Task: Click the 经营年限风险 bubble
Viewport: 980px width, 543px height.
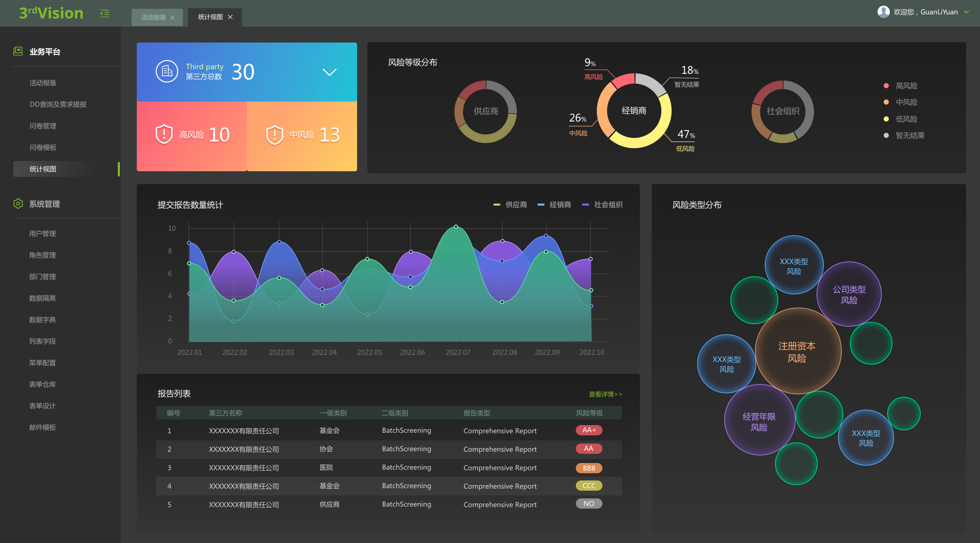Action: [760, 420]
